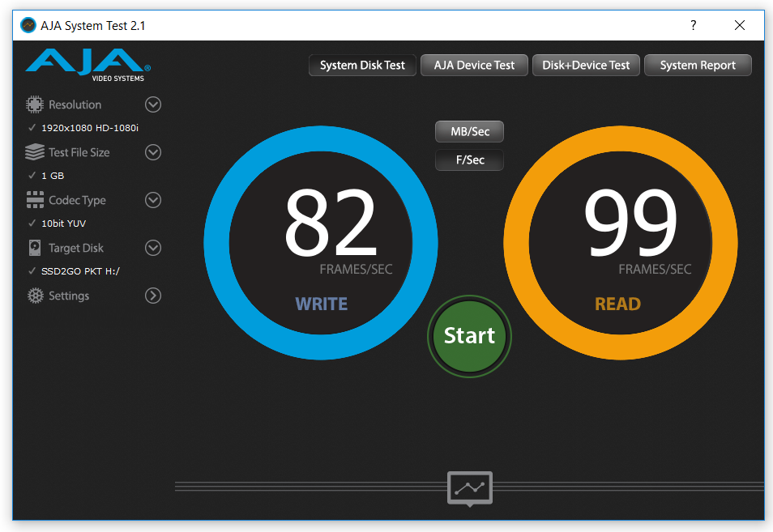Expand the Target Disk dropdown arrow
773x532 pixels.
point(153,248)
